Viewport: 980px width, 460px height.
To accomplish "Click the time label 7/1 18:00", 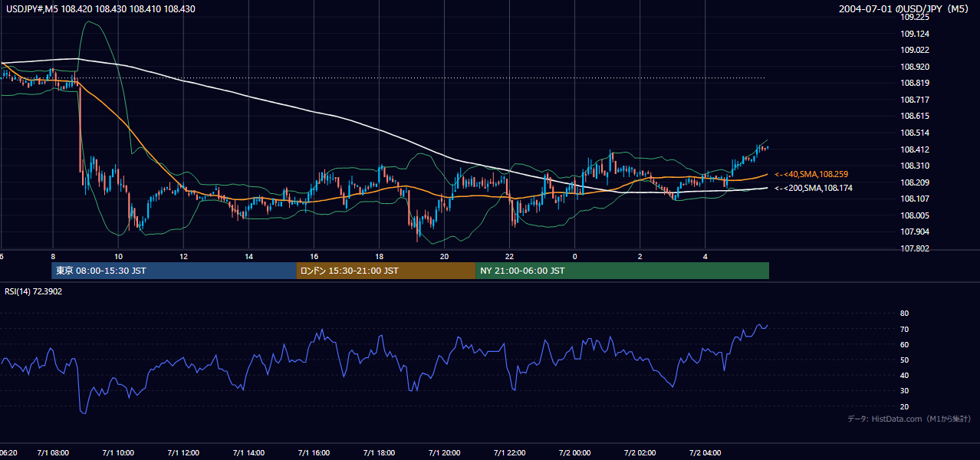I will (379, 453).
